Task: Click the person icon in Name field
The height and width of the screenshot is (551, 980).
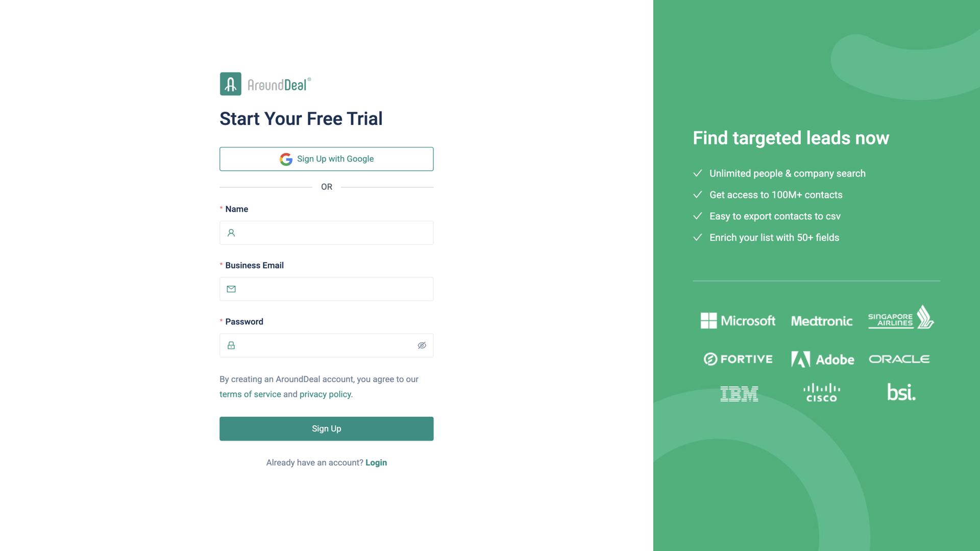Action: (231, 233)
